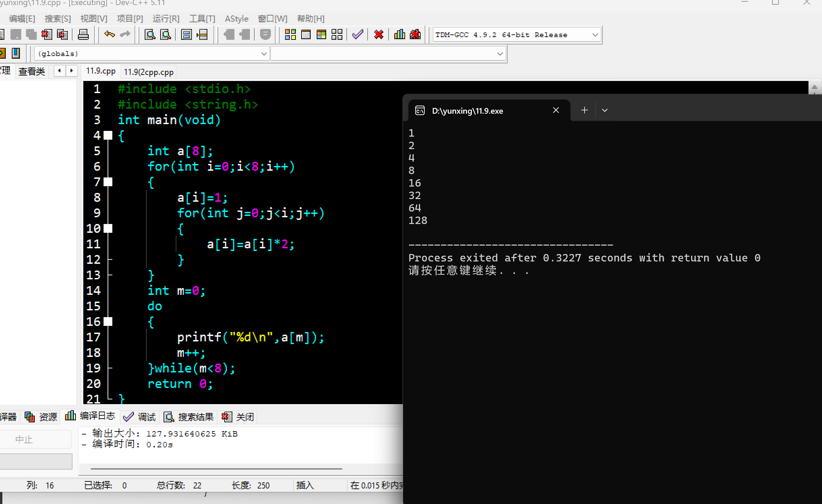The width and height of the screenshot is (822, 504).
Task: Open the TDM-GCC compiler selection dropdown
Action: pos(595,35)
